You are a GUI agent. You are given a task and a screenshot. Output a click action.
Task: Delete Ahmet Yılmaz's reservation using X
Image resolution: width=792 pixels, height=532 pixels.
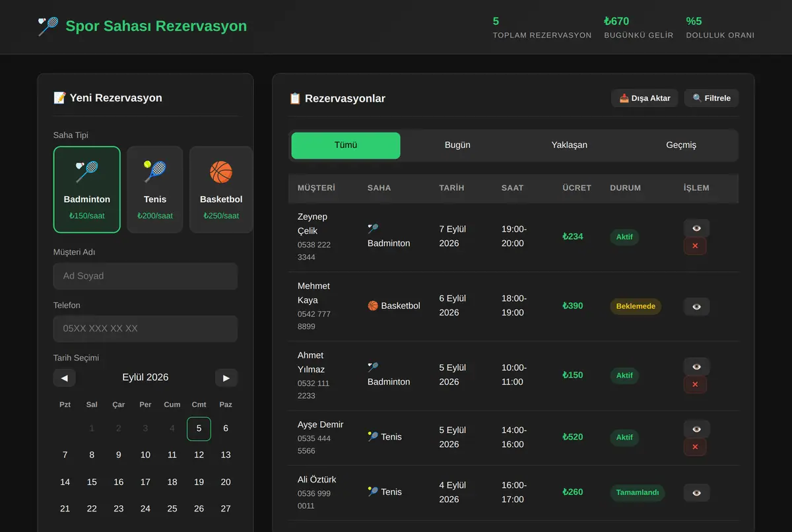tap(695, 385)
